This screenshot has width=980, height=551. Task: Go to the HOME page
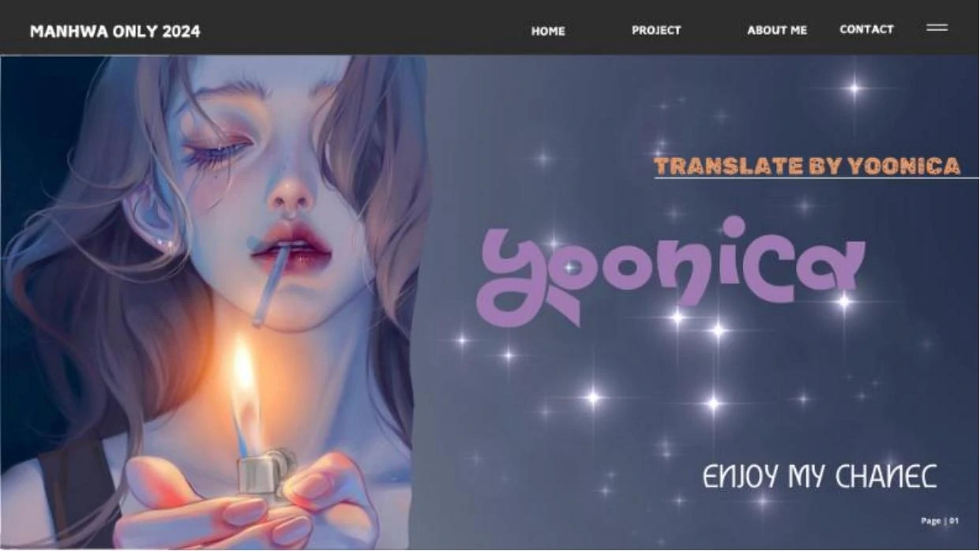(x=548, y=31)
